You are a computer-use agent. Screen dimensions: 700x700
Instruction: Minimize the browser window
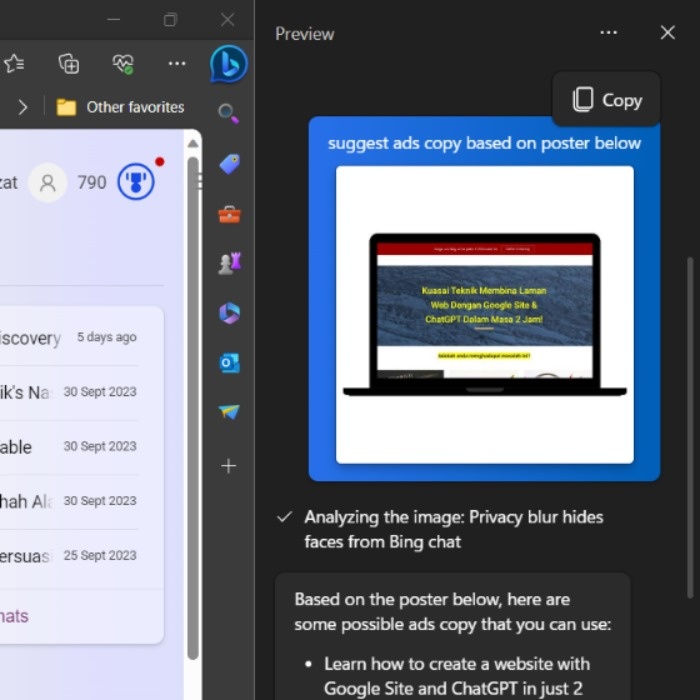point(113,20)
